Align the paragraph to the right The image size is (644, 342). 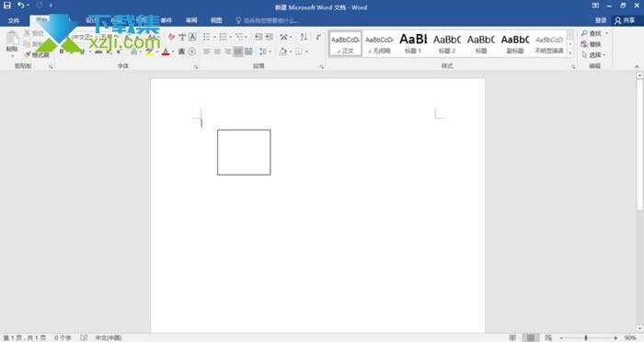tap(227, 51)
